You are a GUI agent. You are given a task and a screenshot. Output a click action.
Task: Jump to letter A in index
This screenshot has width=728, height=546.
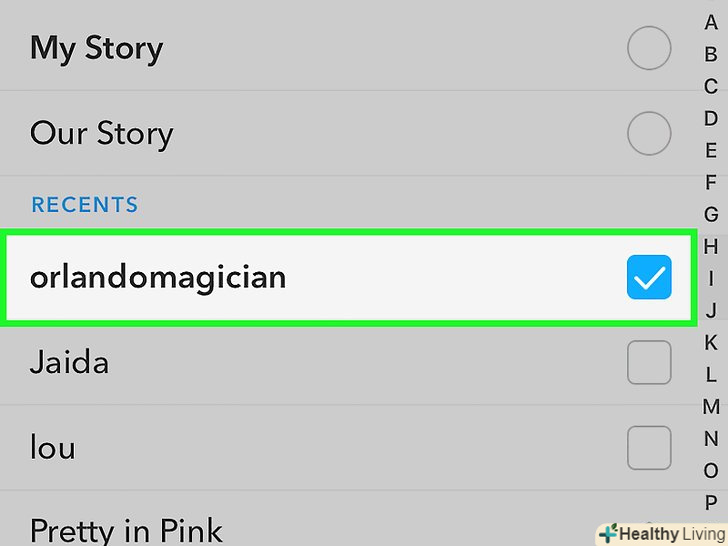click(x=711, y=23)
